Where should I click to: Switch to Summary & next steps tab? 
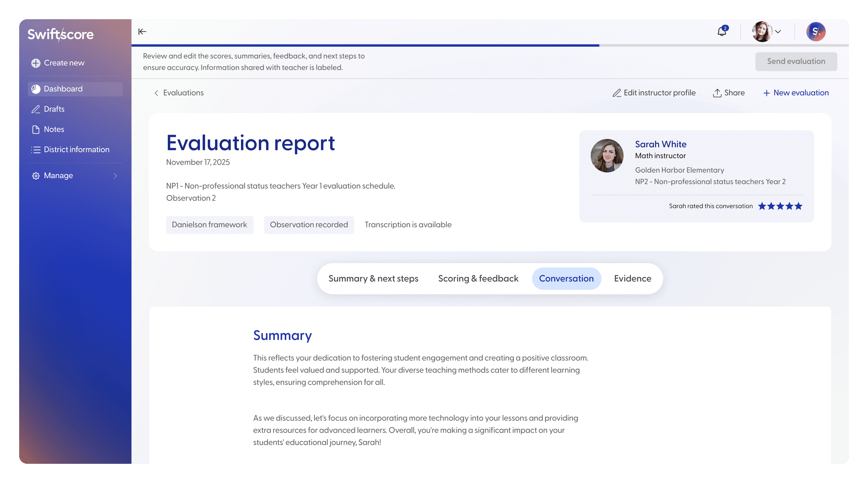pos(373,279)
